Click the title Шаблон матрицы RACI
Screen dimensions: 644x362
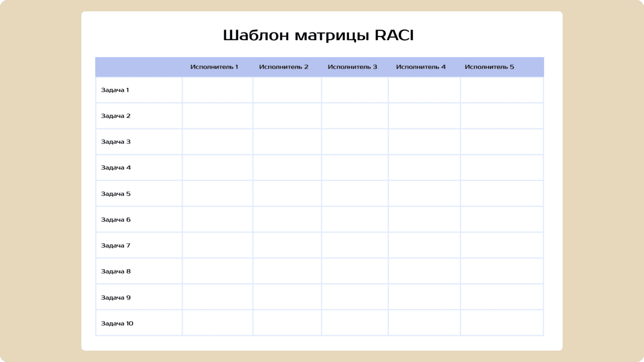click(x=318, y=35)
